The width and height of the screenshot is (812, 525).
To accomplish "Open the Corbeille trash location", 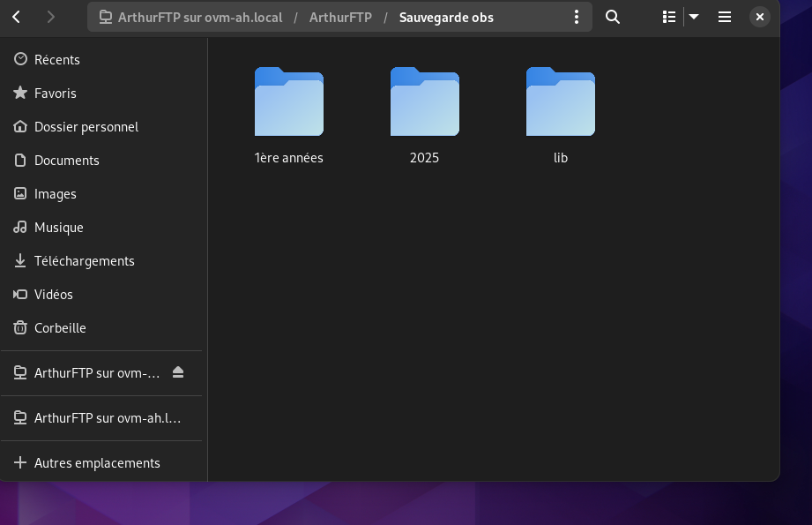I will click(x=60, y=327).
